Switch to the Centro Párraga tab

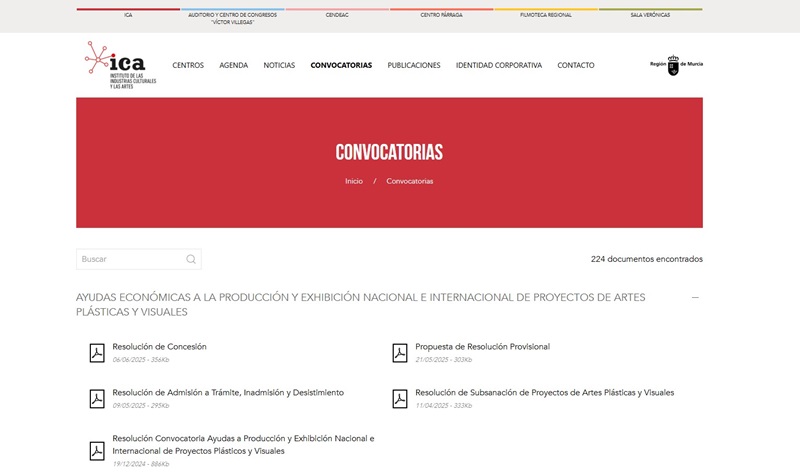click(x=441, y=15)
